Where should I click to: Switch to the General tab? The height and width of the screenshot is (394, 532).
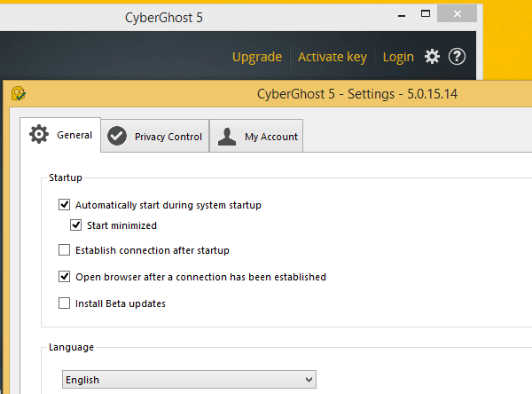[60, 135]
